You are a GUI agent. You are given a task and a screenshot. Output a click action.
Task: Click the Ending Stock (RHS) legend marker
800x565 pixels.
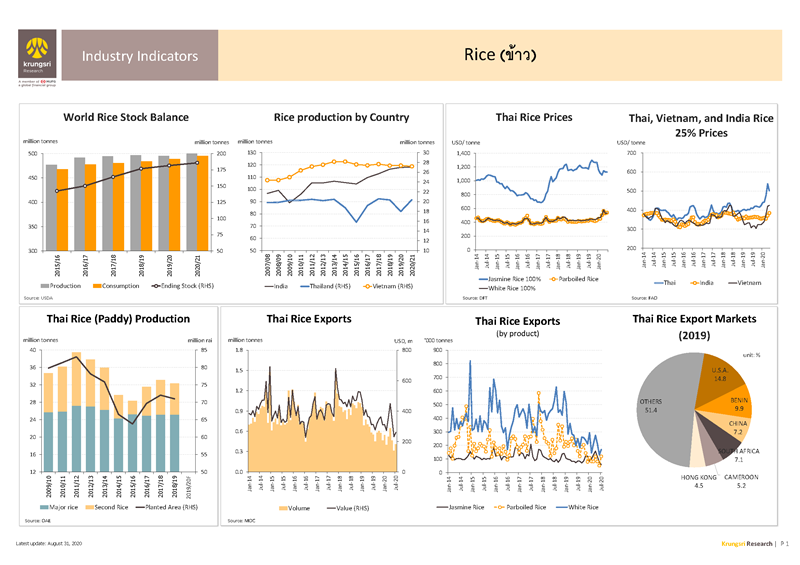(x=158, y=286)
